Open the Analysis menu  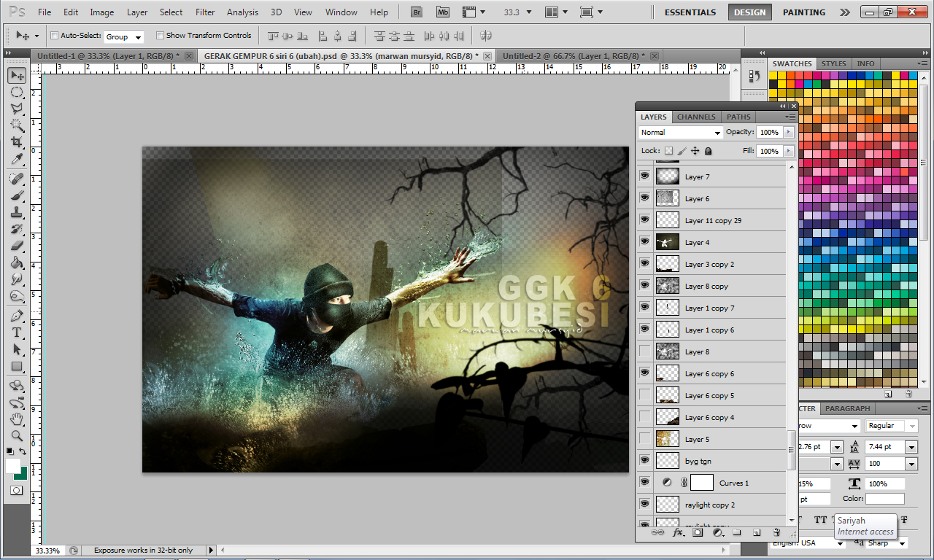click(x=242, y=12)
